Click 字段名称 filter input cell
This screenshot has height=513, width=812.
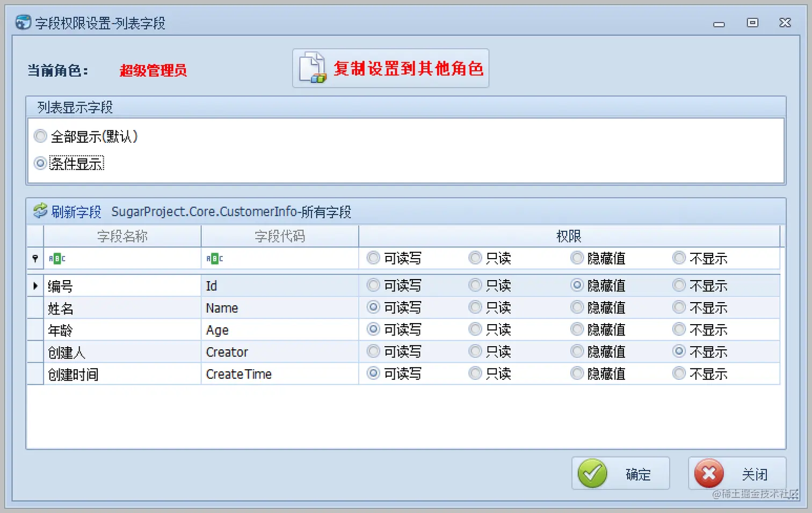[122, 259]
